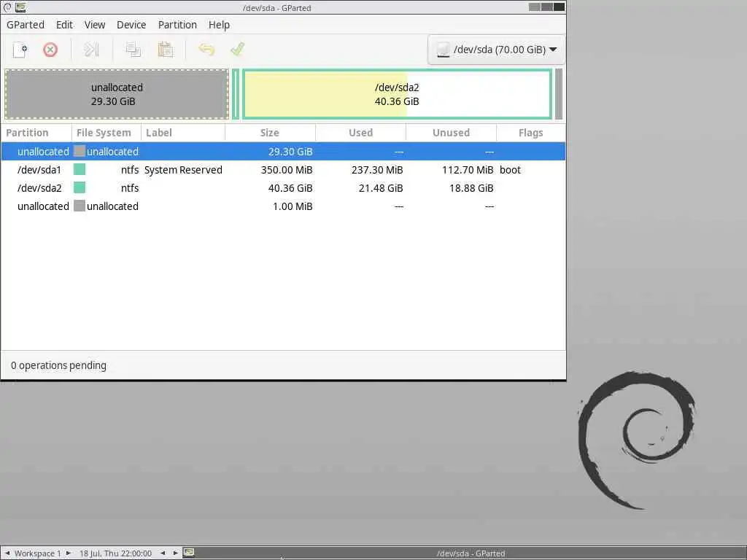Click the Apply all operations checkmark
Screen dimensions: 747x560
pyautogui.click(x=237, y=49)
